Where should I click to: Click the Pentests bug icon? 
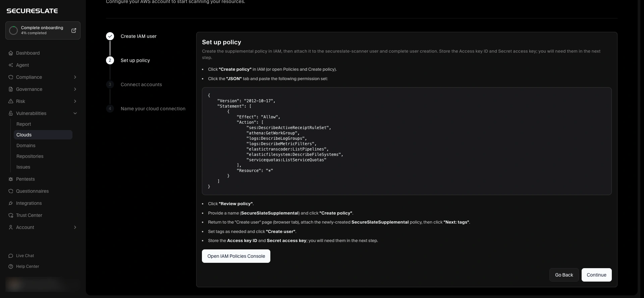click(x=11, y=179)
